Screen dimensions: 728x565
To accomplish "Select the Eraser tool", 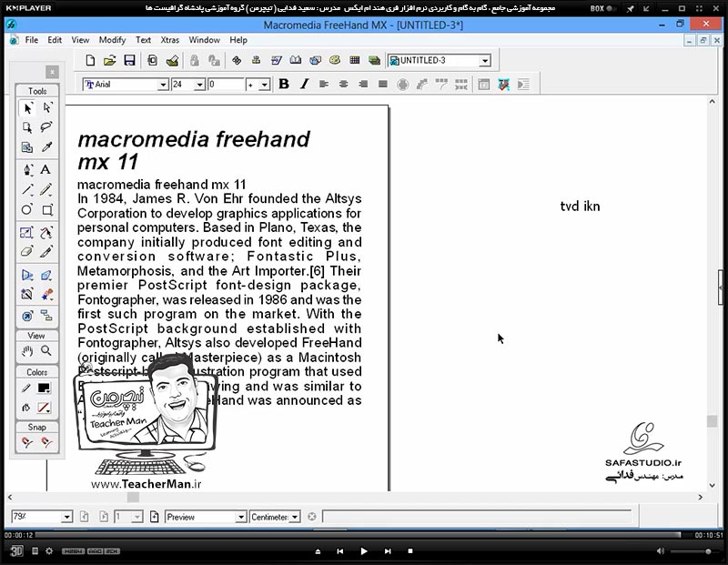I will (x=27, y=251).
